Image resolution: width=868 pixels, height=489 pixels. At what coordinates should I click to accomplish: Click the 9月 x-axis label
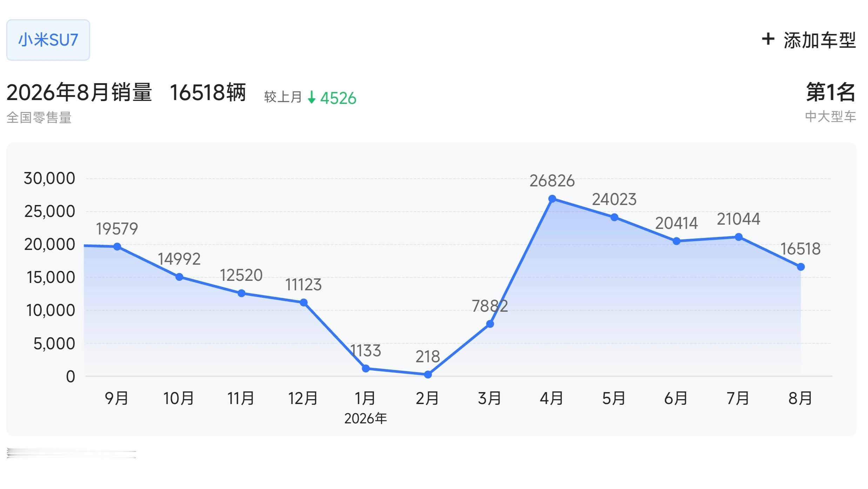[117, 398]
